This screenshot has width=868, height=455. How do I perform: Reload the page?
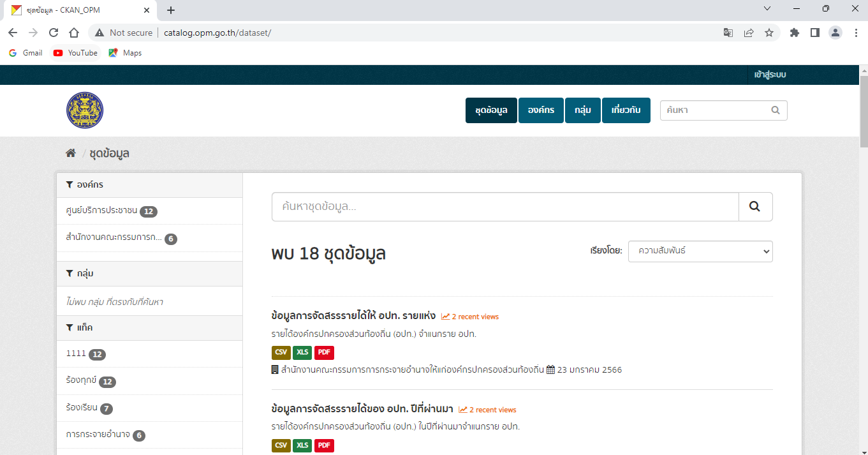coord(54,33)
